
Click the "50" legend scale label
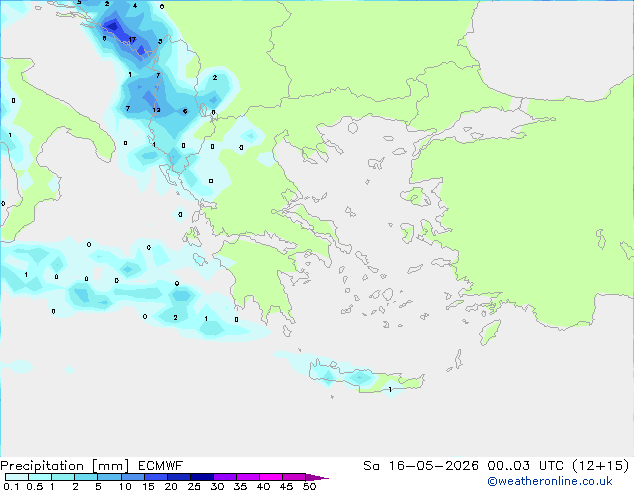pyautogui.click(x=309, y=486)
